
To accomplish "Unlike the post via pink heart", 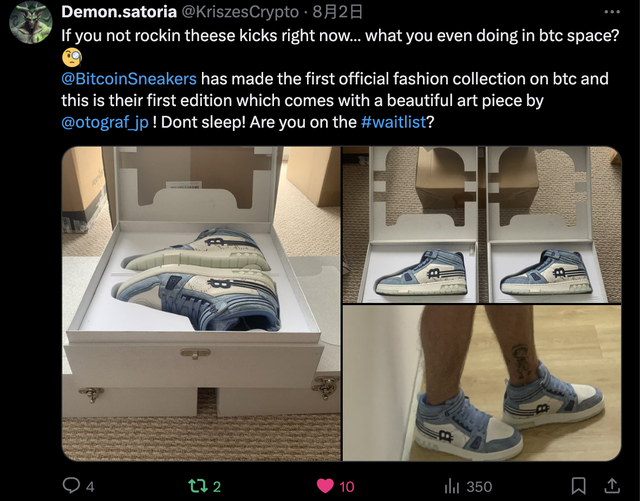I will pos(325,486).
